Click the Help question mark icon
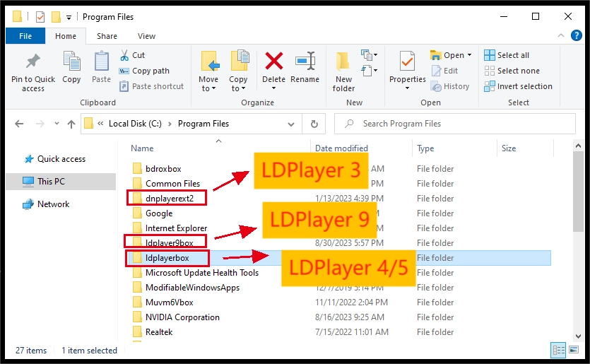Image resolution: width=590 pixels, height=364 pixels. (x=576, y=36)
